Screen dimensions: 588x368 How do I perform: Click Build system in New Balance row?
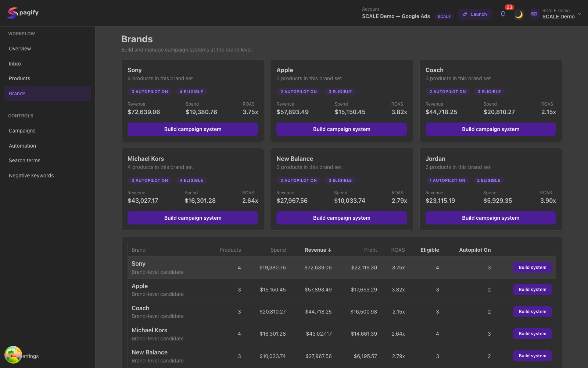(x=532, y=356)
